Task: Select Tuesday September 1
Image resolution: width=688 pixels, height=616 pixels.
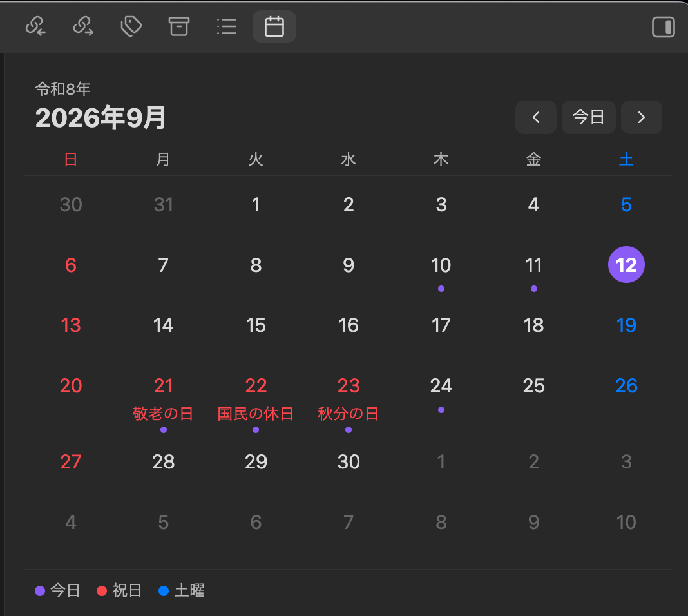Action: [256, 205]
